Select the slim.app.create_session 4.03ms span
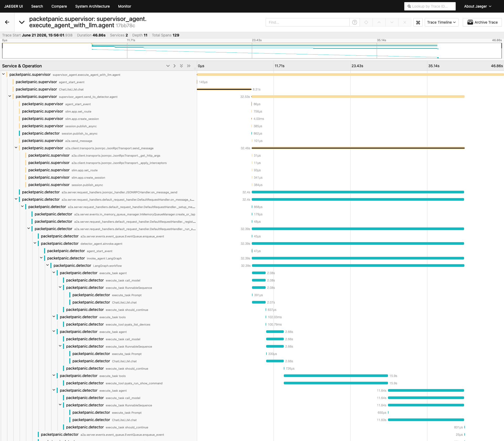This screenshot has height=441, width=504. click(x=108, y=119)
